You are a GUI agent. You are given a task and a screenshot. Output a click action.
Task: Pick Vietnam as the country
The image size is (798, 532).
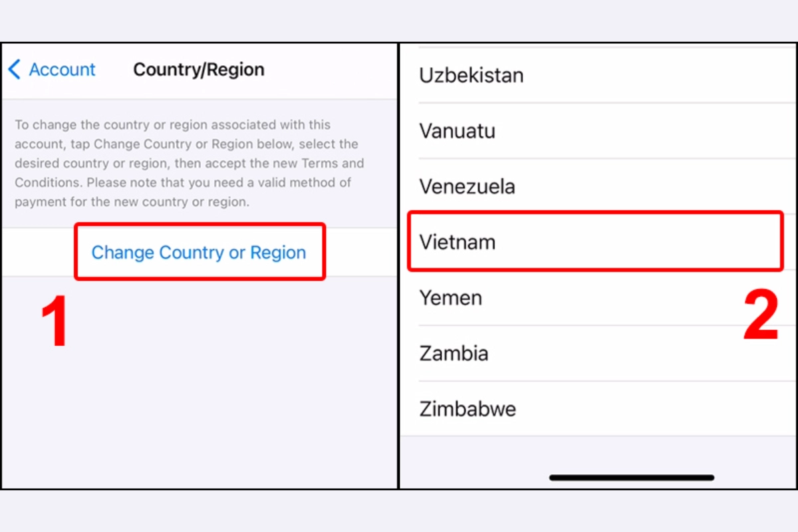(458, 242)
